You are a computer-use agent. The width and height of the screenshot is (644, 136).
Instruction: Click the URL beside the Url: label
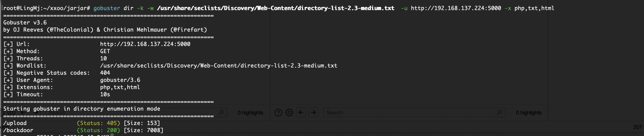pos(145,44)
